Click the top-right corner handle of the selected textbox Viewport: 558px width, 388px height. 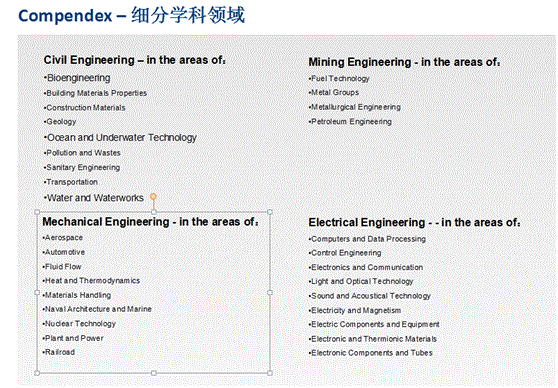click(270, 212)
